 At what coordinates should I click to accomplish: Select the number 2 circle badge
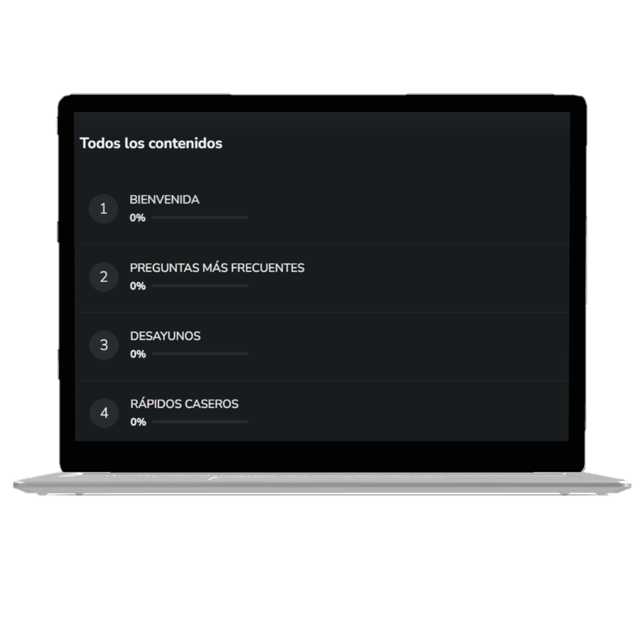(x=104, y=277)
